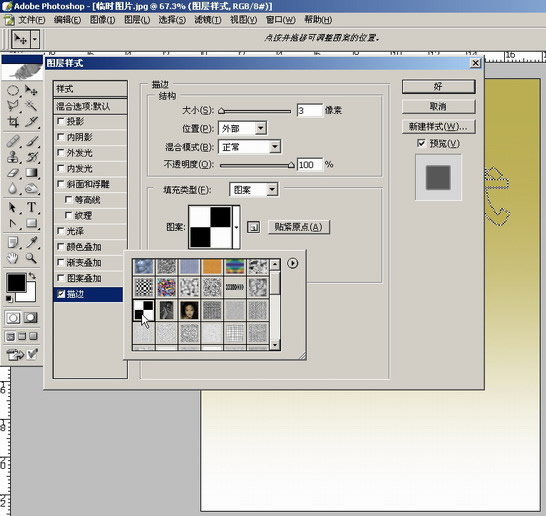Viewport: 546px width, 516px height.
Task: Collapse the pattern picker arrow
Action: pyautogui.click(x=236, y=227)
